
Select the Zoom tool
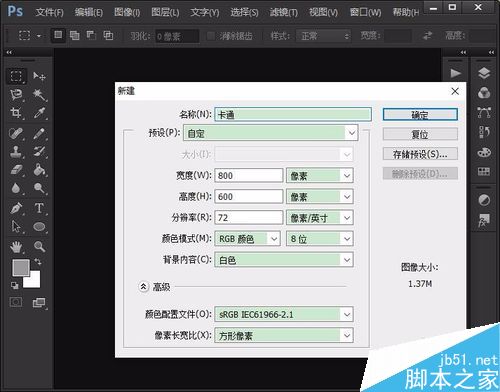coord(39,247)
